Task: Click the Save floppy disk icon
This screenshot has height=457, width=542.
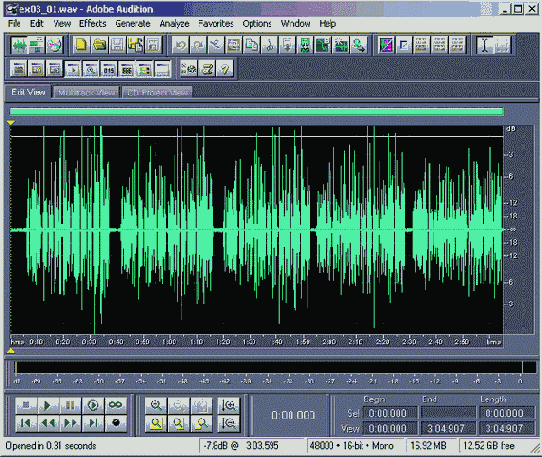Action: click(118, 45)
